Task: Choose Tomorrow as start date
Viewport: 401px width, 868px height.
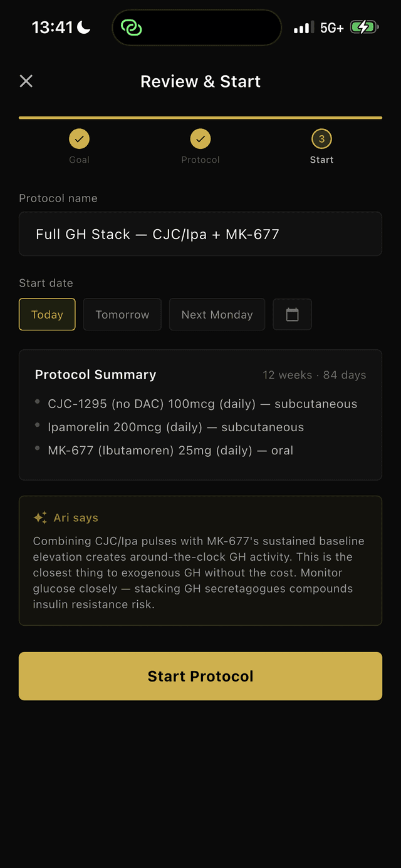Action: click(122, 314)
